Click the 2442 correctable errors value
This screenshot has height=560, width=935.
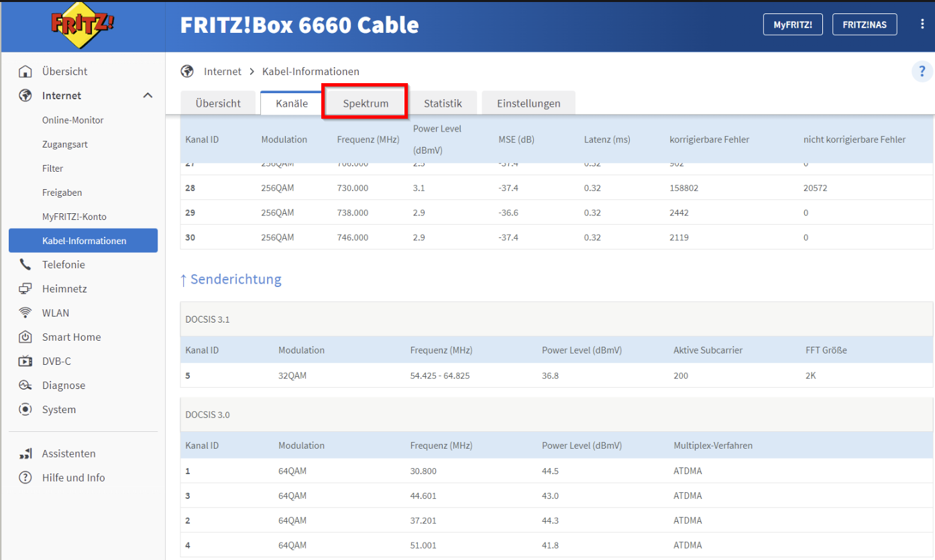(x=679, y=213)
